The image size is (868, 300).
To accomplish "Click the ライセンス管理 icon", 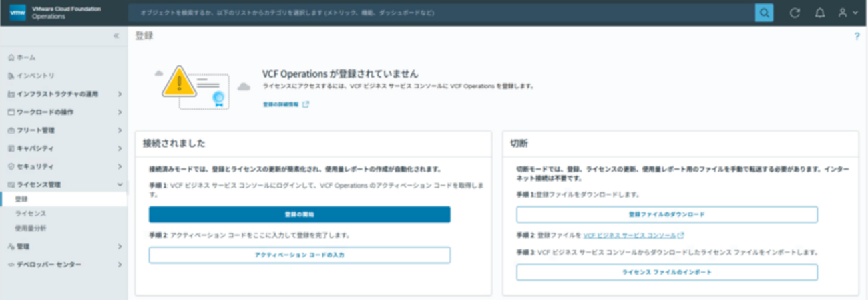I will click(11, 184).
